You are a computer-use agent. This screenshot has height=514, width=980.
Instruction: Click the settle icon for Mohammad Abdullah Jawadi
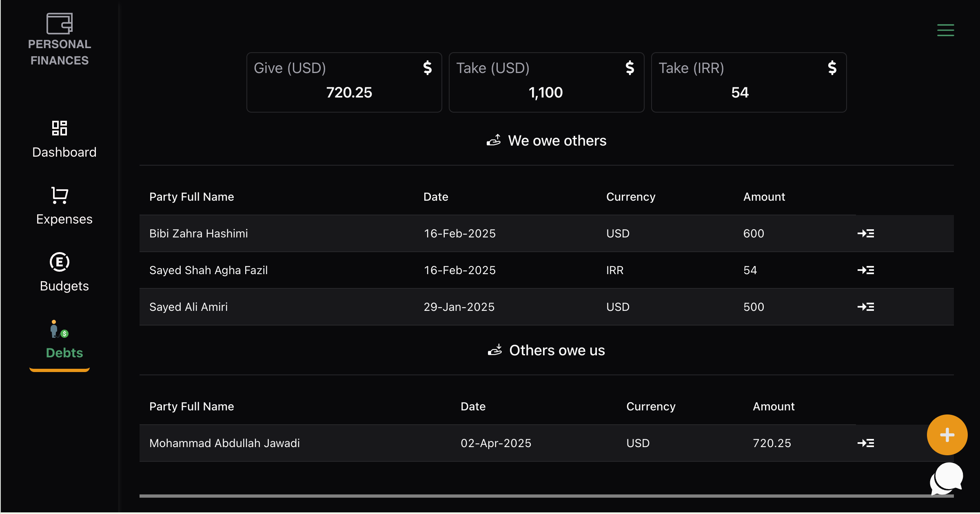[x=866, y=443]
